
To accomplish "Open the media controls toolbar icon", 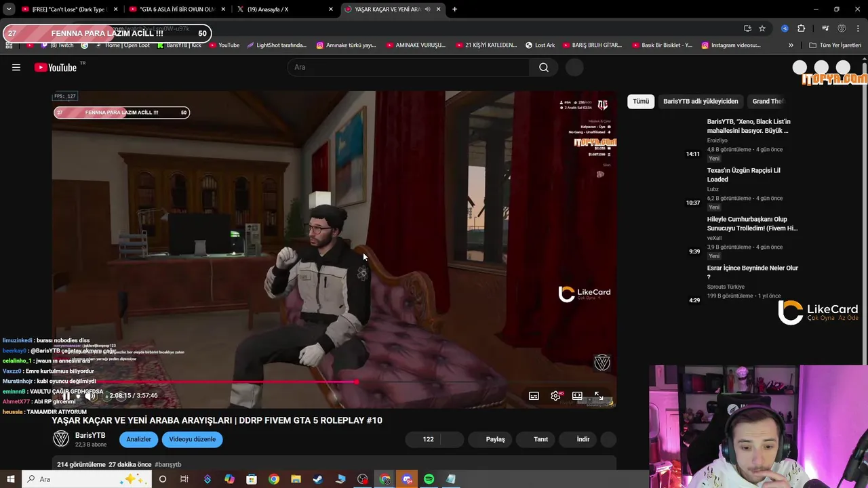I will [x=825, y=28].
